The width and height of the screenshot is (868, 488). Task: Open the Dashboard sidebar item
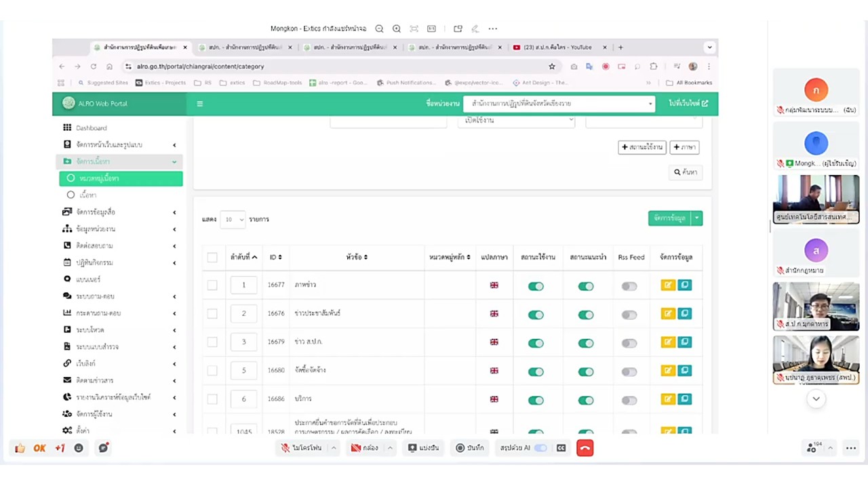[91, 128]
